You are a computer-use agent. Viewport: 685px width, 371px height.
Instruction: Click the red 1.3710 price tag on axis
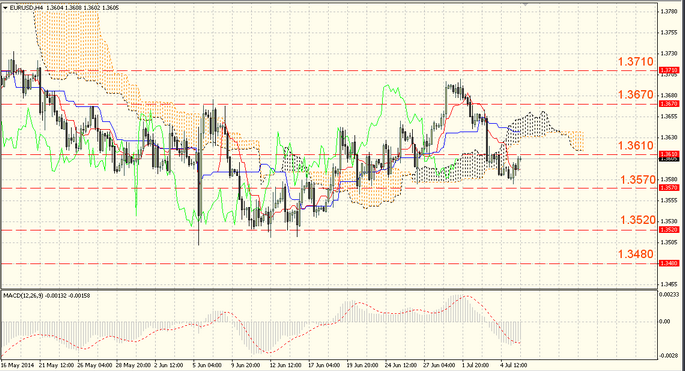tap(669, 70)
